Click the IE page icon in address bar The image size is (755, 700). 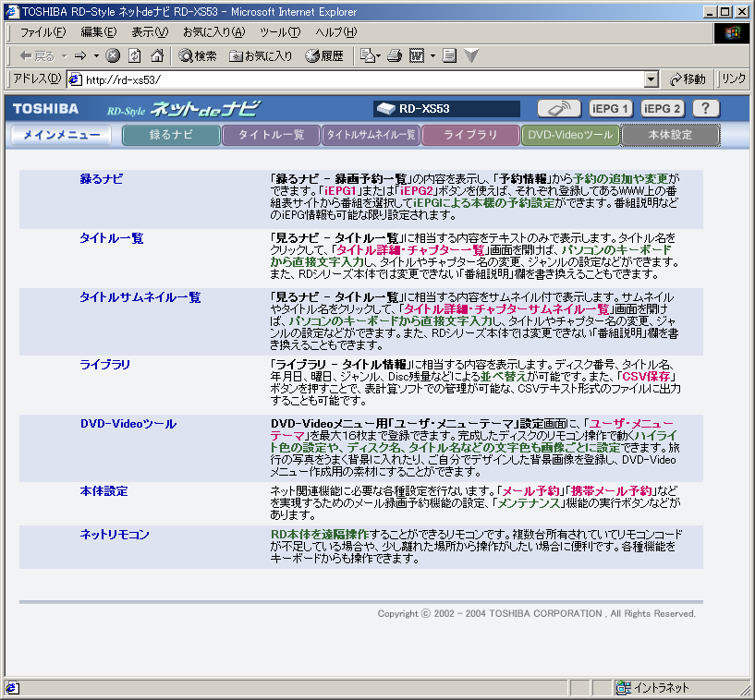[x=75, y=79]
